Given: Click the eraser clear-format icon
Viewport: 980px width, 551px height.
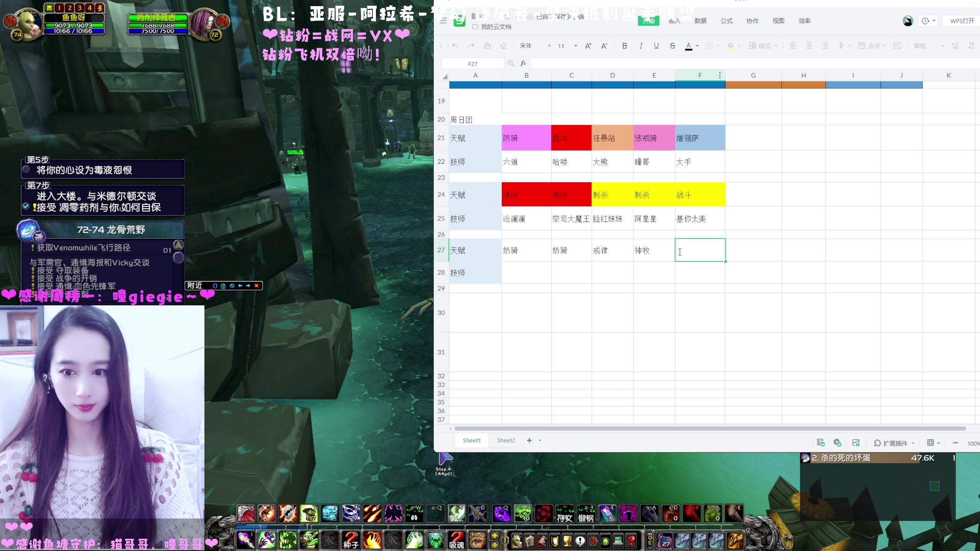Looking at the screenshot, I should point(503,46).
